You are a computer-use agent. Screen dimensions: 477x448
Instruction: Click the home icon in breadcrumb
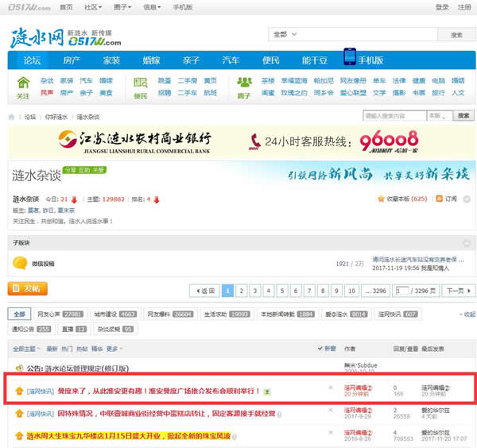tap(12, 117)
